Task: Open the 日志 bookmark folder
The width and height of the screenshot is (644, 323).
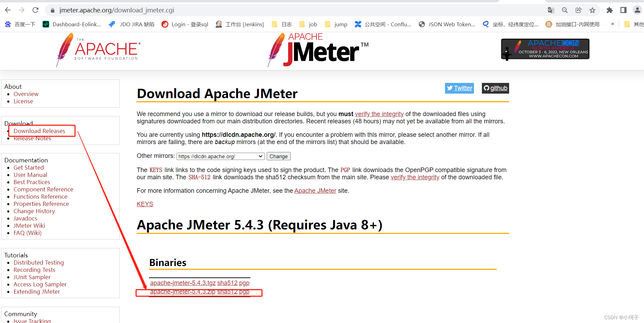Action: (282, 24)
